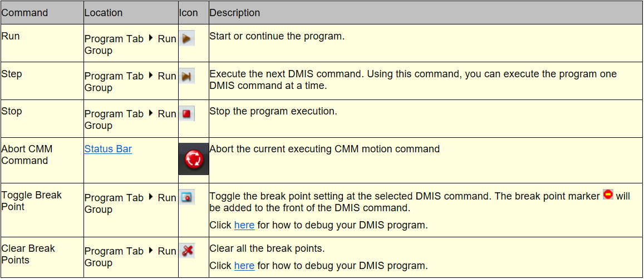Click the Run command name cell
The image size is (644, 279).
point(42,43)
